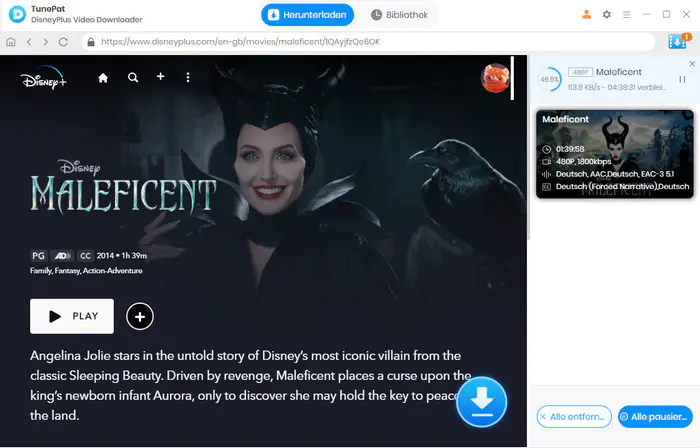Open Disney+ search magnifier
Screen dimensions: 700x448
click(x=133, y=78)
